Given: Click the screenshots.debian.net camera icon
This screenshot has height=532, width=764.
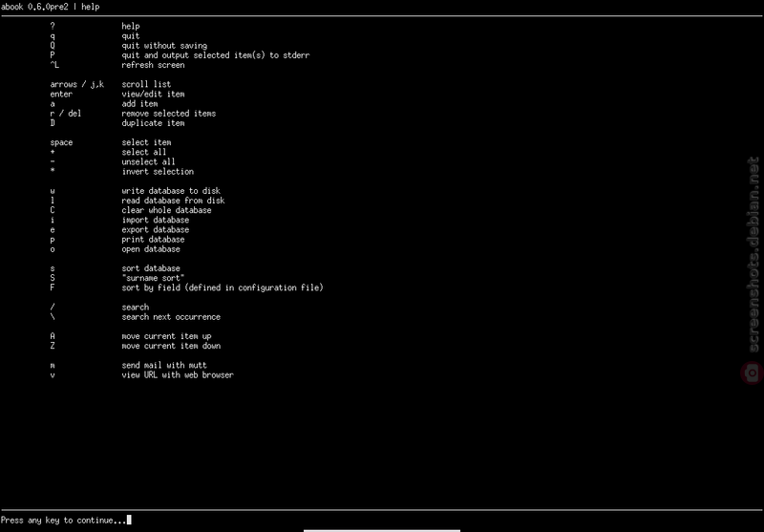Looking at the screenshot, I should (753, 373).
